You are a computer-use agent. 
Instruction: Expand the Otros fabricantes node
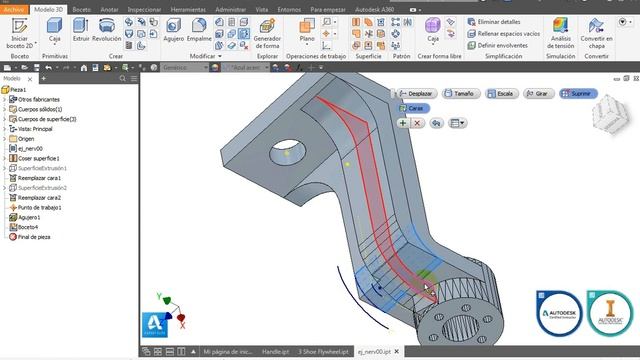pos(4,99)
